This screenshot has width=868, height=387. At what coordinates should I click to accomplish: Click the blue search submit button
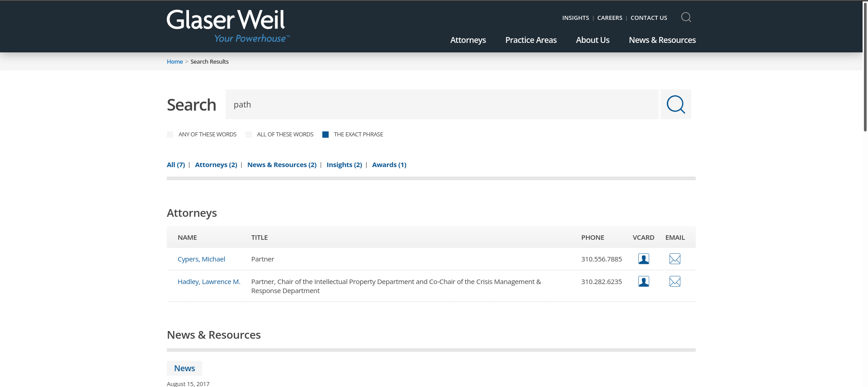coord(675,104)
